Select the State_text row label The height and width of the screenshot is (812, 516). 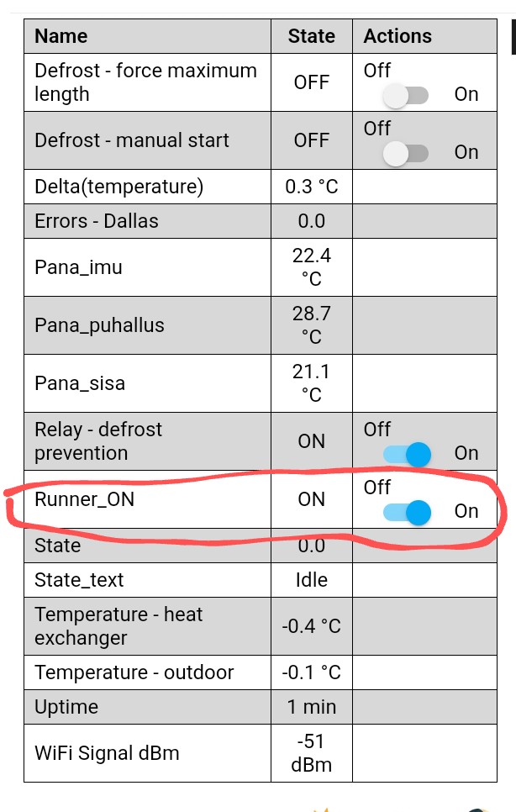(x=79, y=580)
